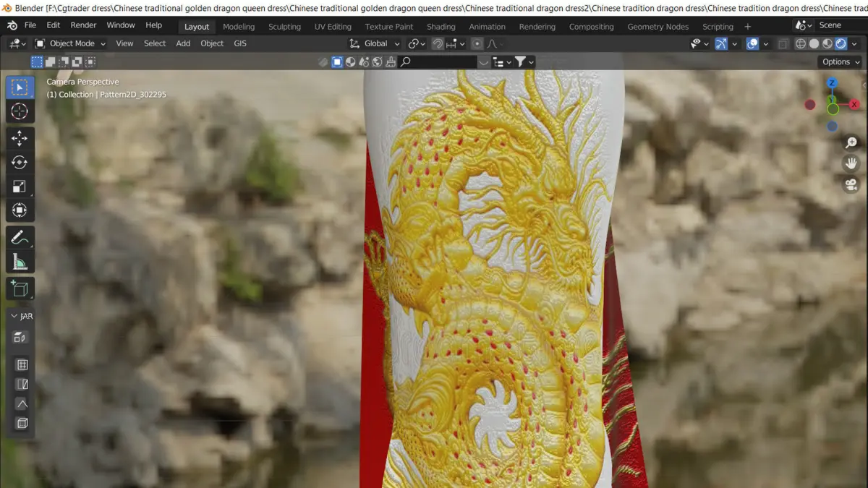Select the Annotate pencil tool
868x488 pixels.
point(20,237)
